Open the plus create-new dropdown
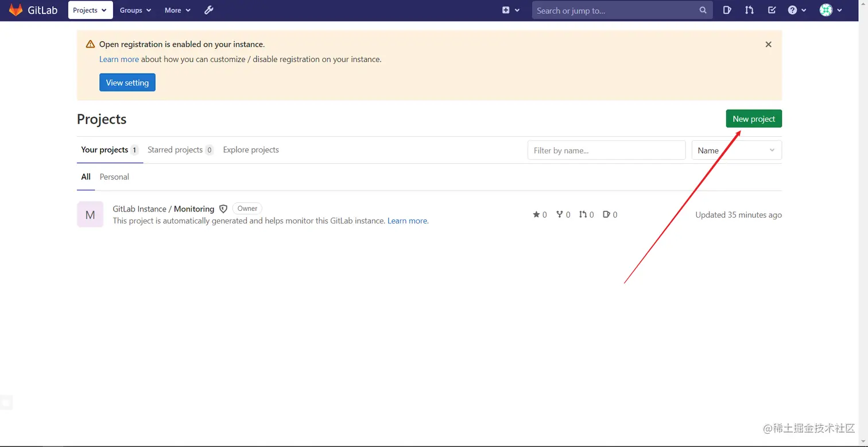 point(511,10)
